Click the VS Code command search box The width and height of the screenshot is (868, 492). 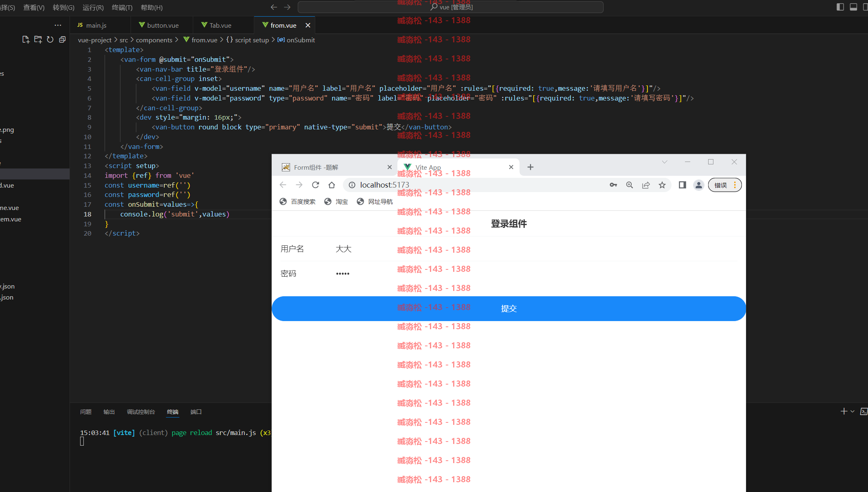450,7
